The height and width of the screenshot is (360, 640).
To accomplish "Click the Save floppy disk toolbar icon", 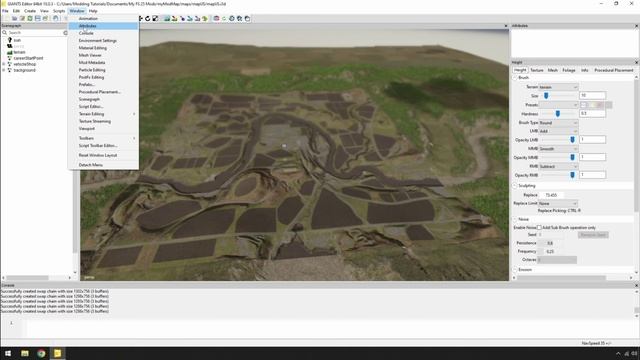I will tap(38, 18).
